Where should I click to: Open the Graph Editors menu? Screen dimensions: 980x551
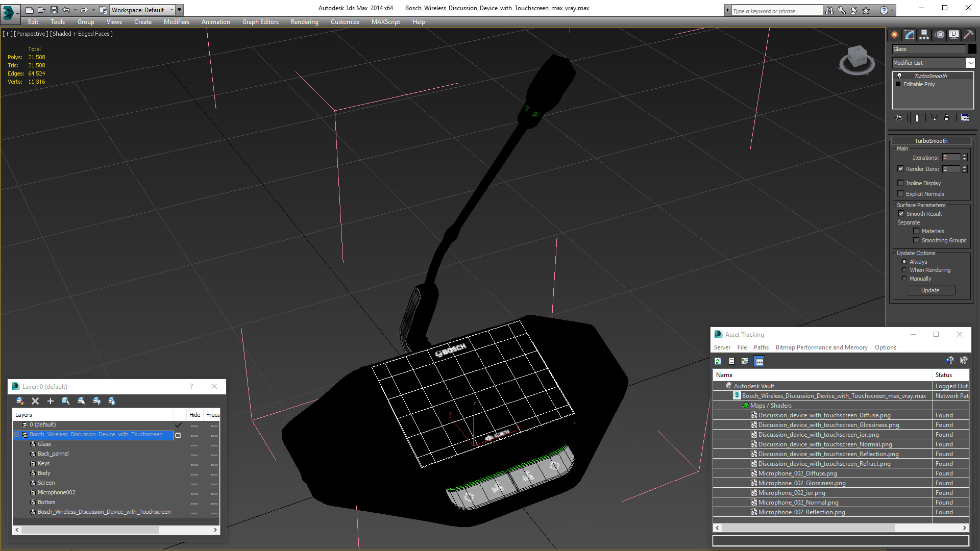(260, 22)
